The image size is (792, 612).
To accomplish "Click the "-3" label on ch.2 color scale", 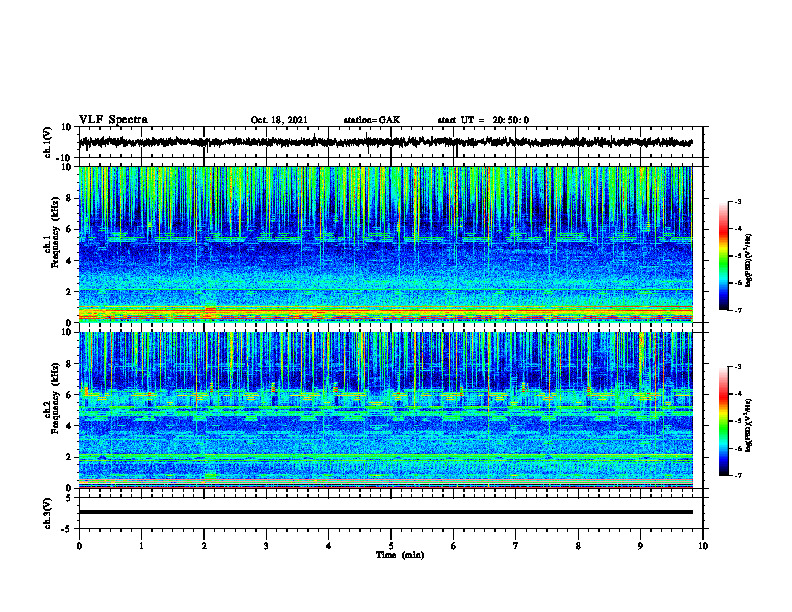I will (x=737, y=367).
